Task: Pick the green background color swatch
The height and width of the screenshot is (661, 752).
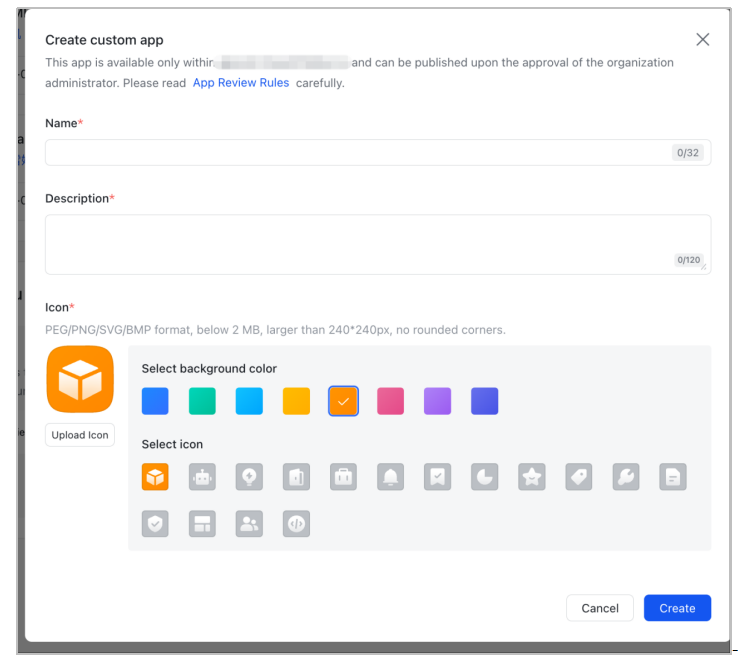Action: (202, 401)
